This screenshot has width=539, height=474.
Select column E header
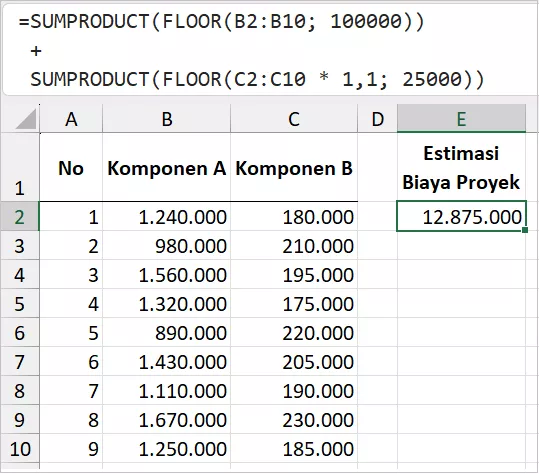(x=461, y=119)
